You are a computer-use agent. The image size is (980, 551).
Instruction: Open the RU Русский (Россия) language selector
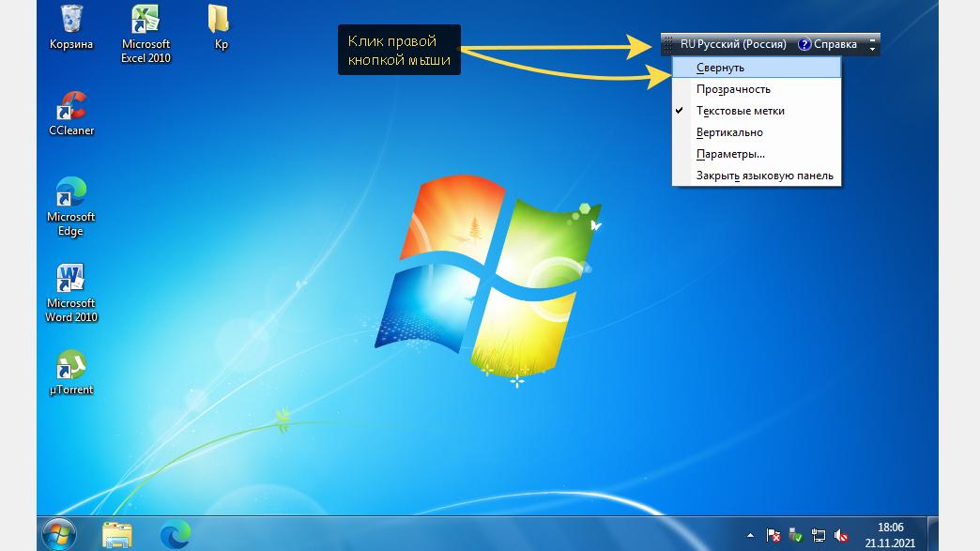coord(733,44)
